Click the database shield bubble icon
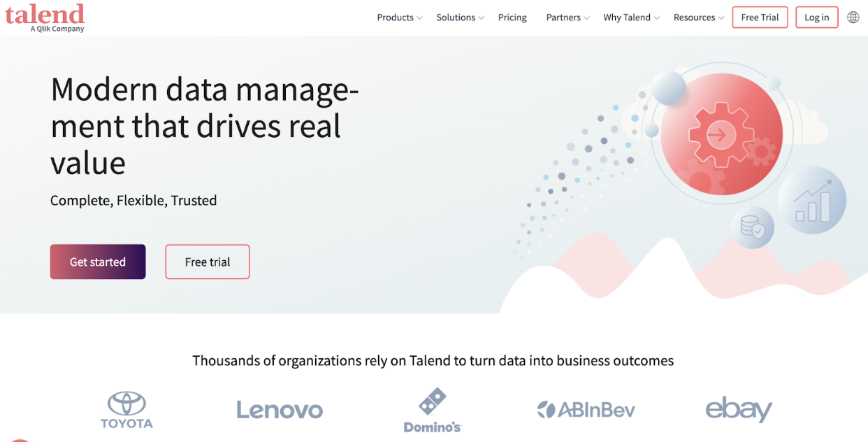 point(753,227)
